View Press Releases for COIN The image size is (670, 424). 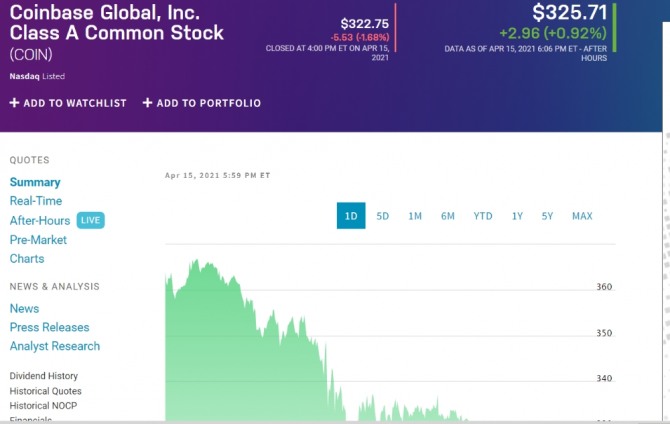click(x=49, y=327)
